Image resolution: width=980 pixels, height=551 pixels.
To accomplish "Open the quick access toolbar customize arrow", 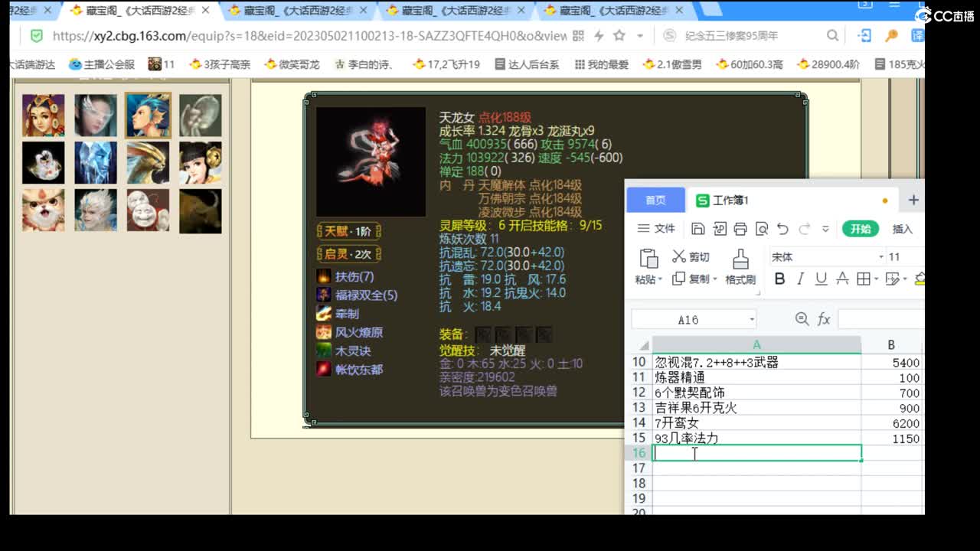I will click(825, 229).
